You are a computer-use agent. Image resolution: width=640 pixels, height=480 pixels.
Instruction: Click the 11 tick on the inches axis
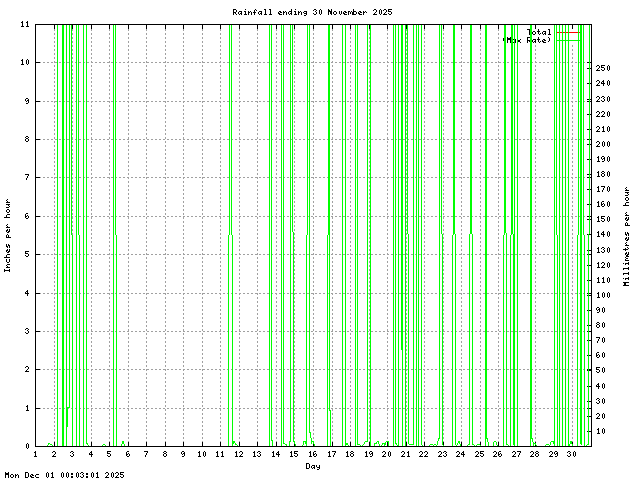(x=25, y=24)
